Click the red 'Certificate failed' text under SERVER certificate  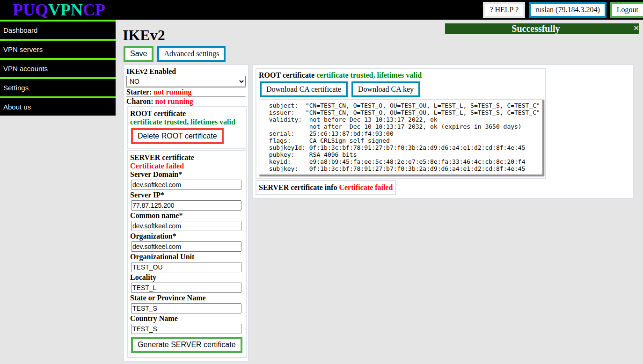tap(157, 166)
